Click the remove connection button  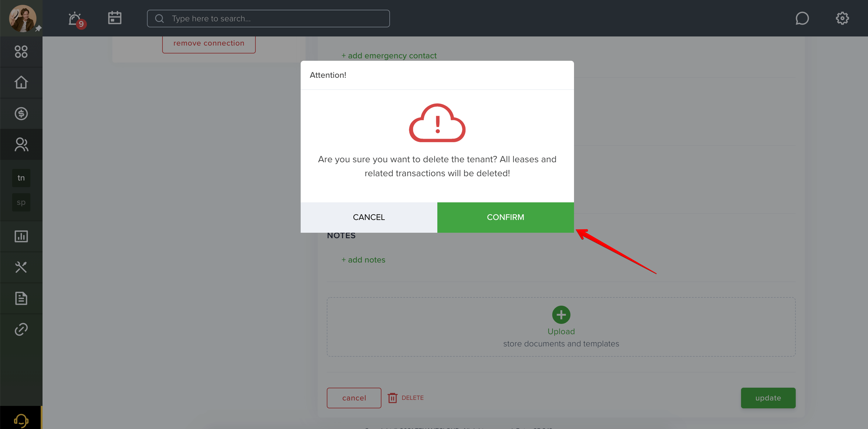209,43
